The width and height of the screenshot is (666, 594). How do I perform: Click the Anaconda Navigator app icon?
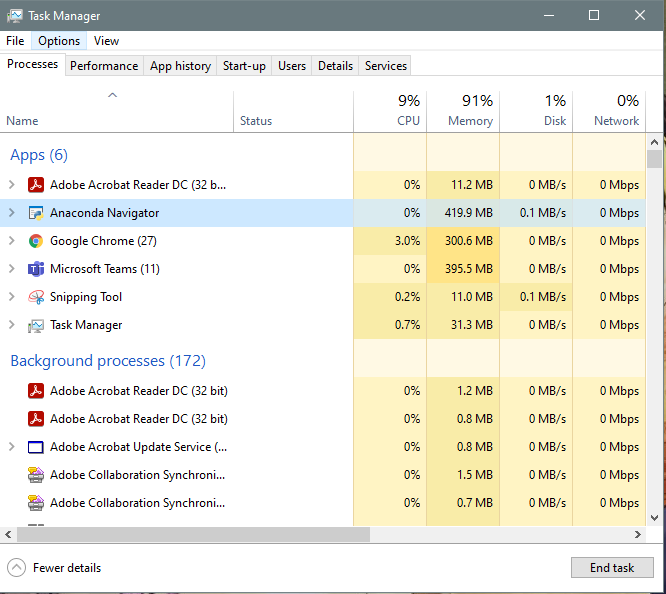pos(36,213)
